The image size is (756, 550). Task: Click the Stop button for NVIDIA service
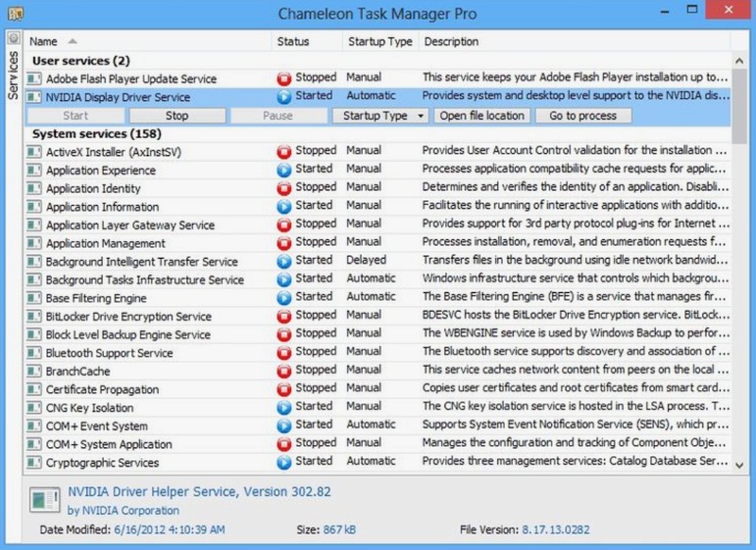(x=177, y=115)
